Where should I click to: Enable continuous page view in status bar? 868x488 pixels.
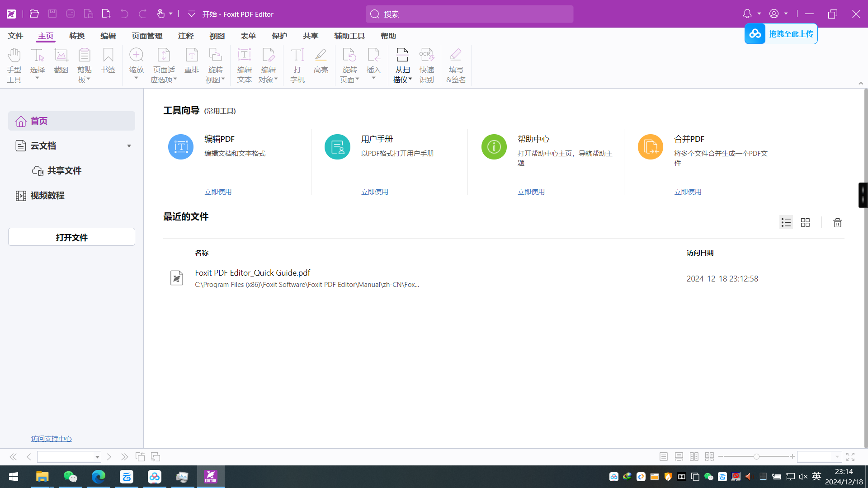pos(679,457)
